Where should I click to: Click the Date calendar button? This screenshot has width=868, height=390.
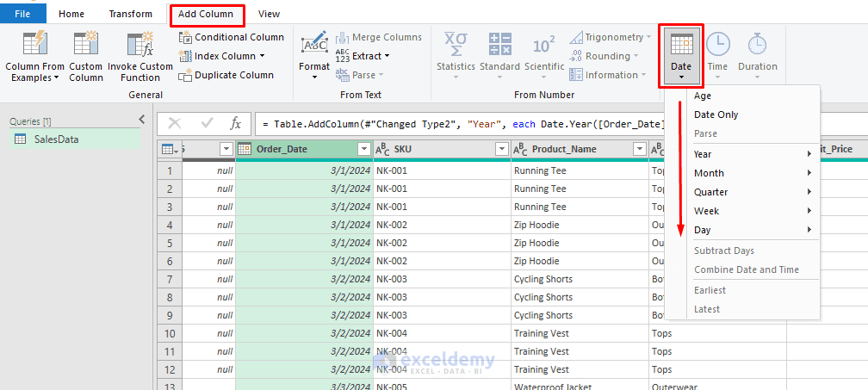point(681,55)
